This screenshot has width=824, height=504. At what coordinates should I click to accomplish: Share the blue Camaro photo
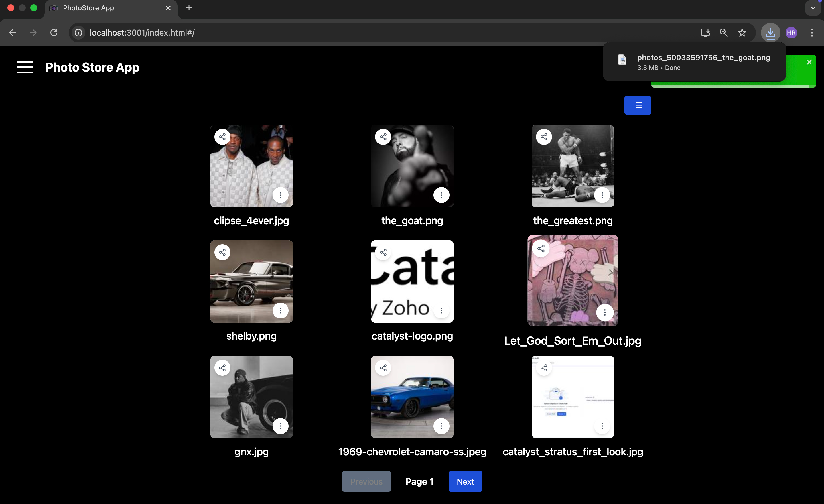click(x=383, y=368)
